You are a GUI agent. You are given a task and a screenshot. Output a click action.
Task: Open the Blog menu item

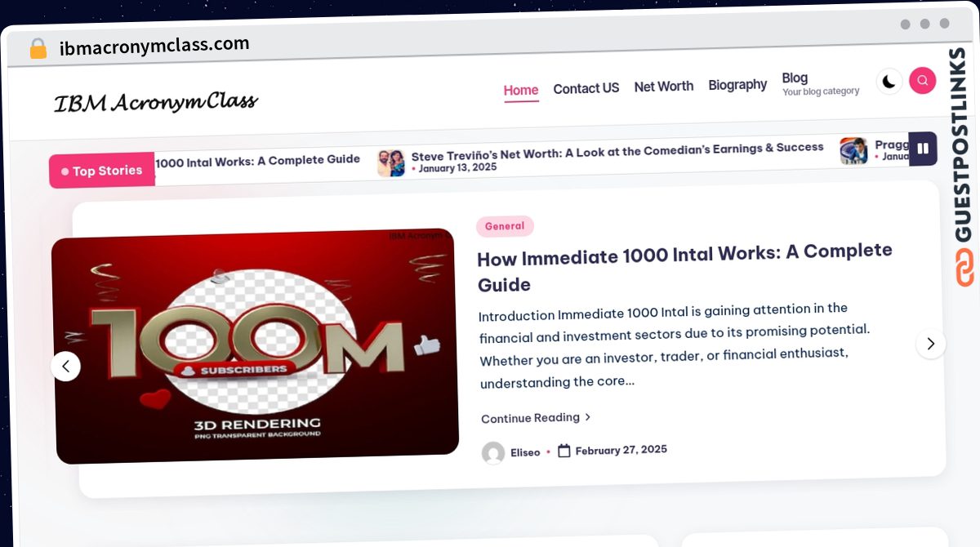tap(795, 78)
